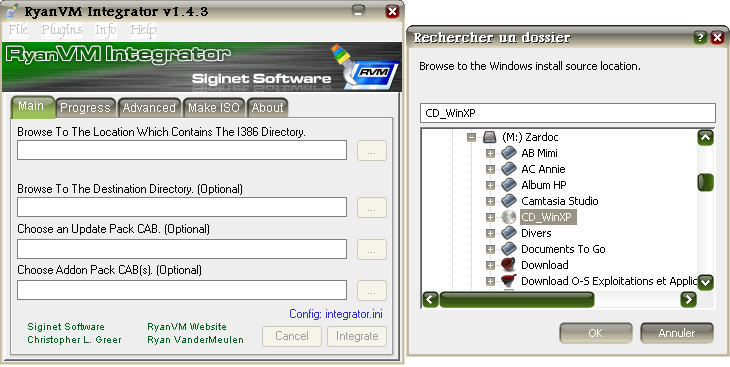
Task: Click the AC Annie folder icon
Action: 509,169
